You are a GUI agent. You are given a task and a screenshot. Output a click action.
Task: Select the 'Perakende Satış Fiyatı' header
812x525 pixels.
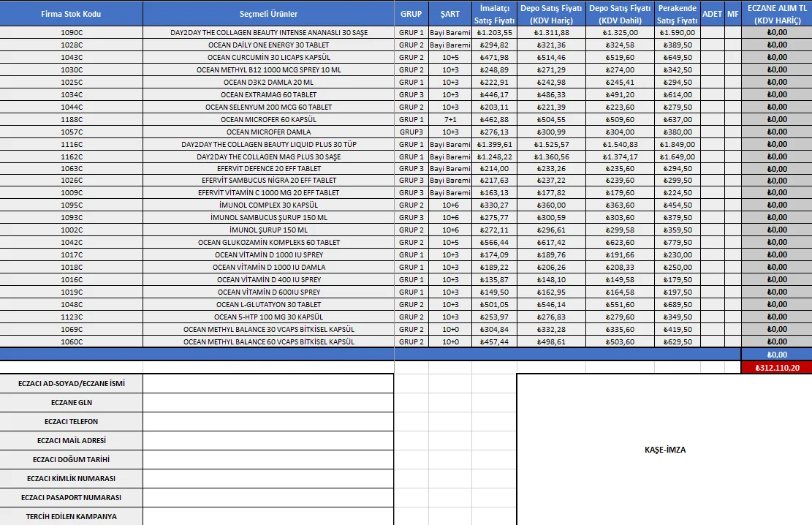pyautogui.click(x=678, y=13)
